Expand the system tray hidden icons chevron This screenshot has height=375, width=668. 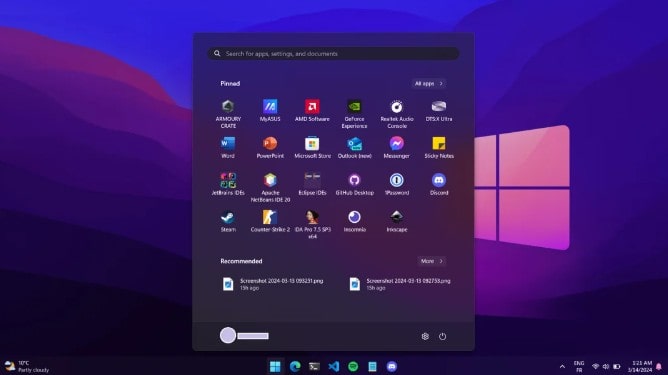(562, 366)
